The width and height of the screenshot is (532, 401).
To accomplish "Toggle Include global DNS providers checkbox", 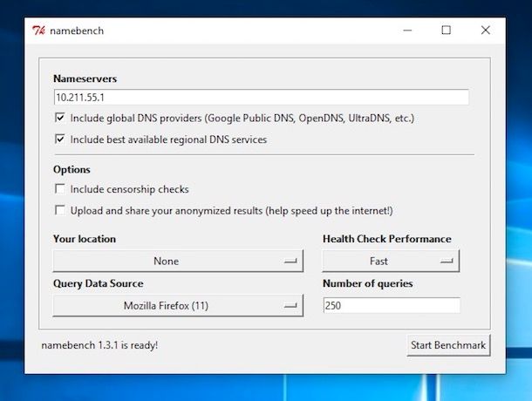I will pos(60,118).
